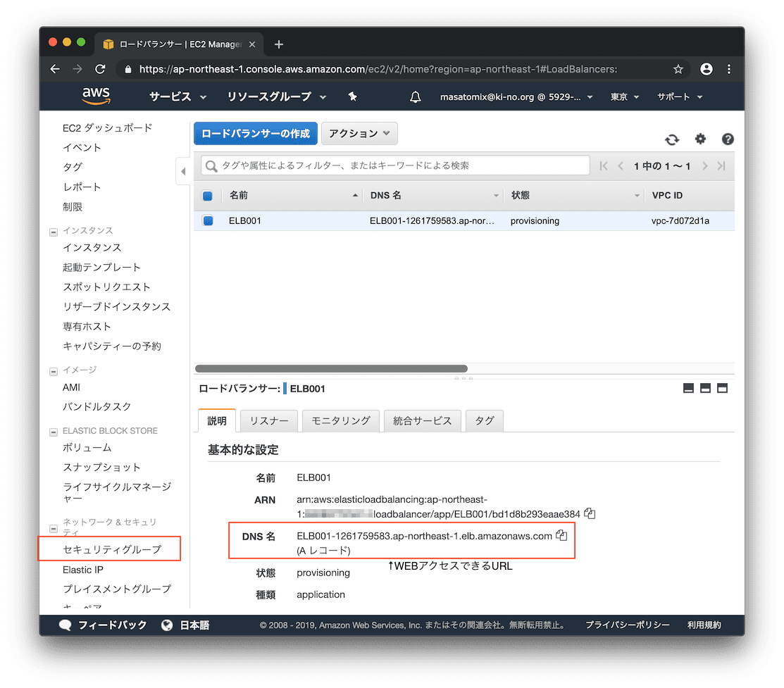This screenshot has height=688, width=784.
Task: Toggle the ELB001 row checkbox
Action: [208, 220]
